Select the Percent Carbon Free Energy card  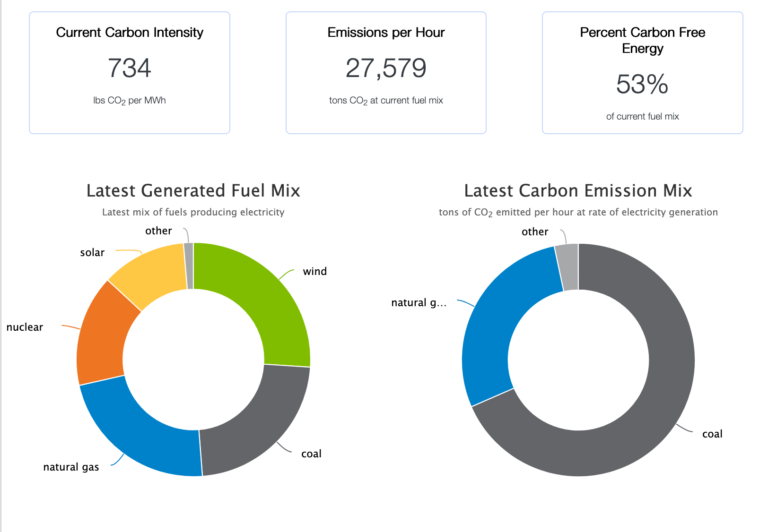coord(642,73)
